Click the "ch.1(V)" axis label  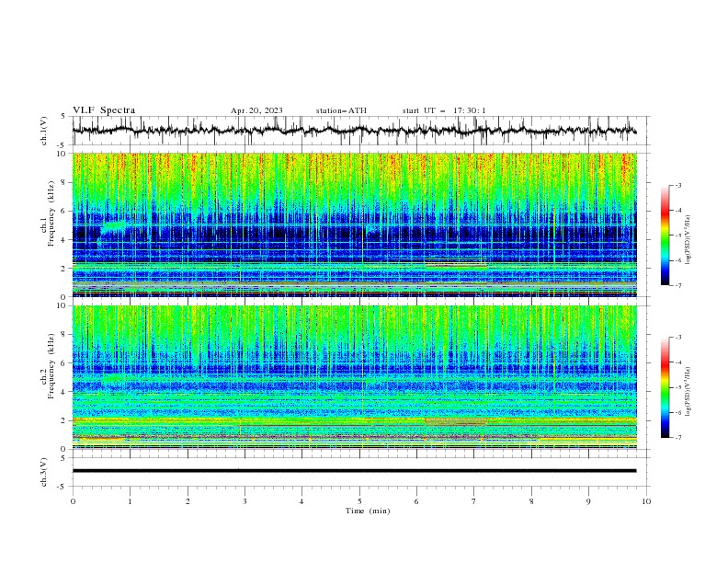click(x=44, y=131)
